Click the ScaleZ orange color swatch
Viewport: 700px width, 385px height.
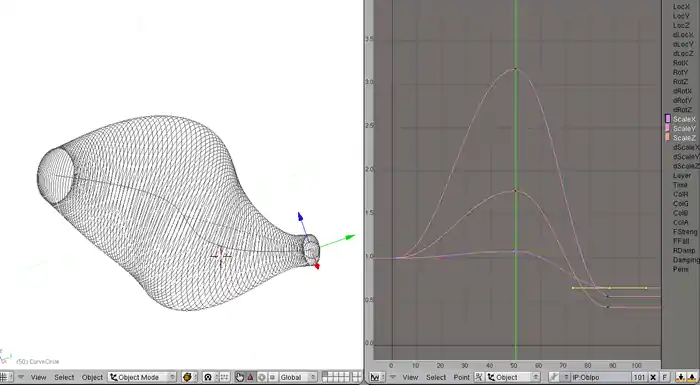(x=668, y=138)
